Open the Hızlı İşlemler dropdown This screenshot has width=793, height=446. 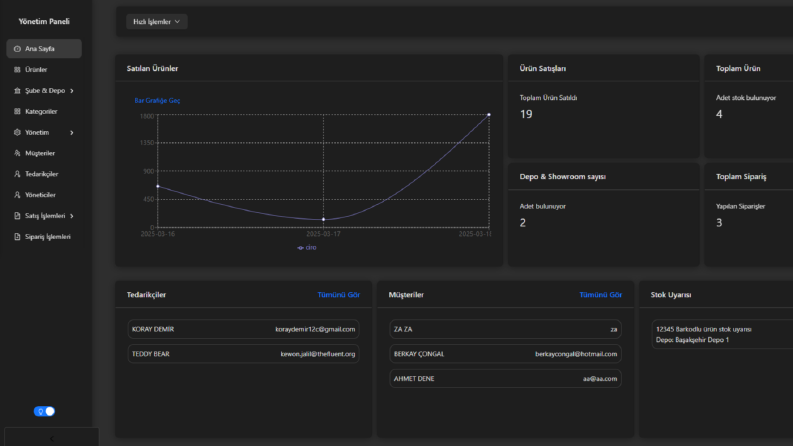pos(156,22)
